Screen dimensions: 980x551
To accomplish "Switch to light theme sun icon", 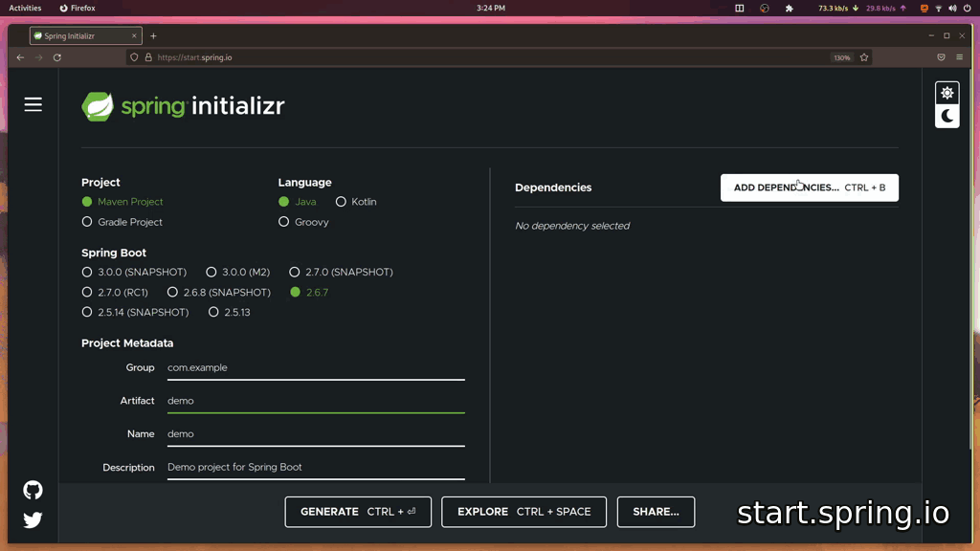I will click(x=947, y=93).
